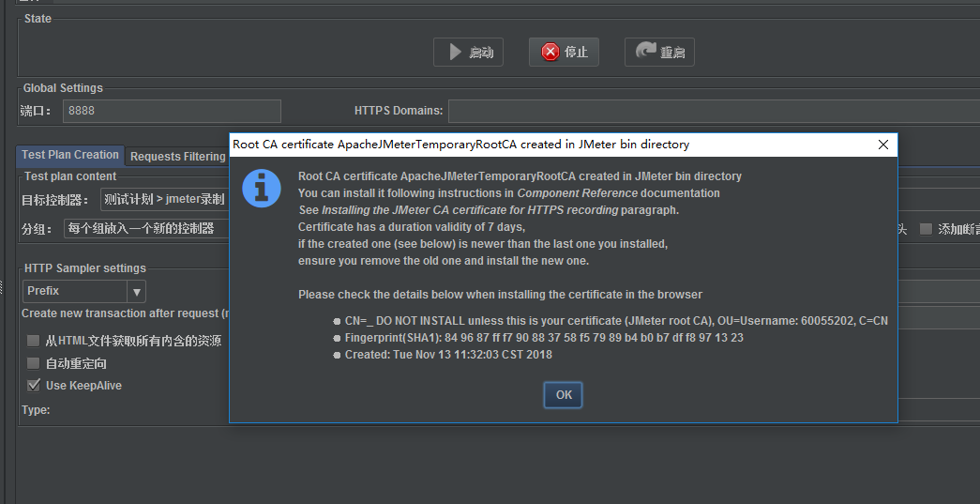980x504 pixels.
Task: Click the Created: Tue Nov 13 line
Action: [448, 355]
